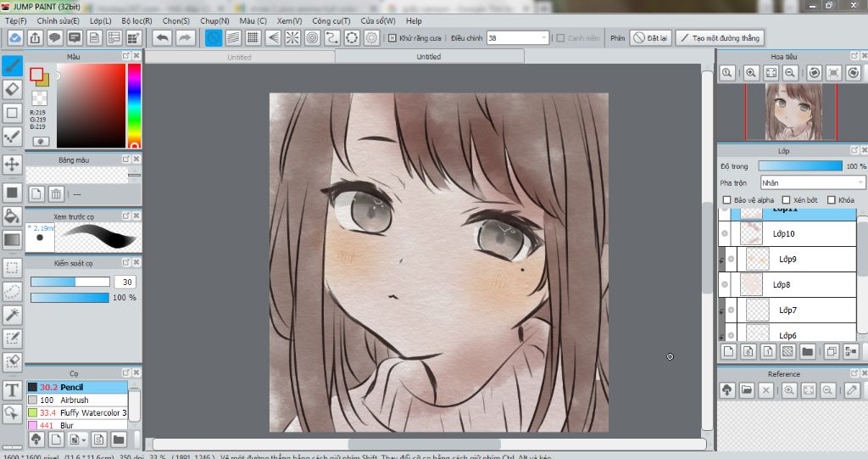Open brush panel add-brush dropdown button
Image resolution: width=868 pixels, height=459 pixels.
76,440
